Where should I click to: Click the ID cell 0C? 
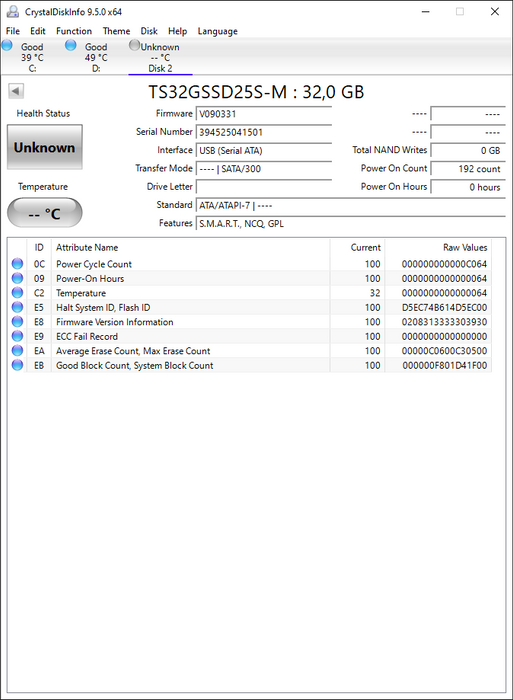39,264
